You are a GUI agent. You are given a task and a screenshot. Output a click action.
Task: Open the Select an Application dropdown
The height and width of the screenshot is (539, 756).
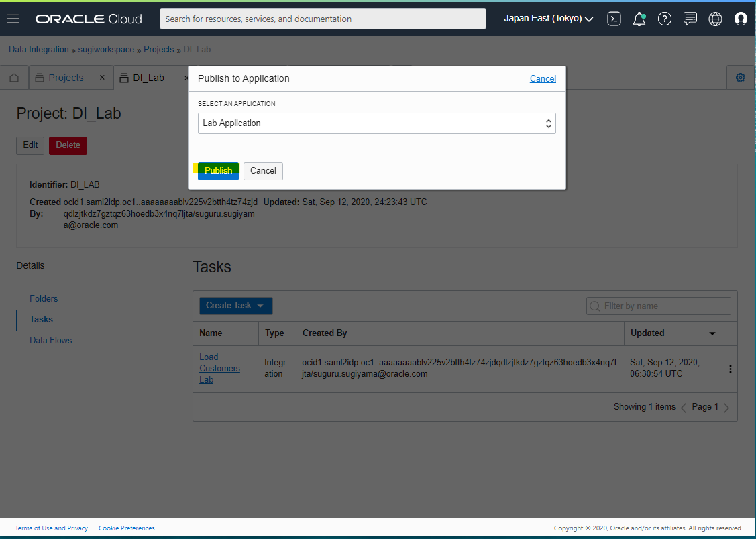pyautogui.click(x=376, y=123)
